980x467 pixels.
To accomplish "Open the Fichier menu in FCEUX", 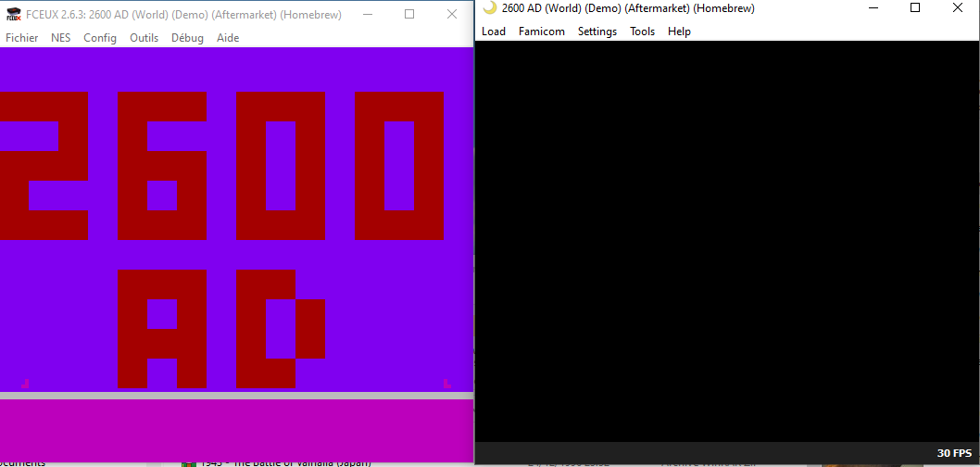I will tap(22, 37).
